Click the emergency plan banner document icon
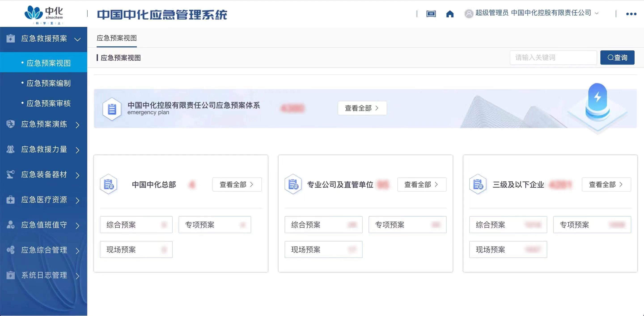 112,109
